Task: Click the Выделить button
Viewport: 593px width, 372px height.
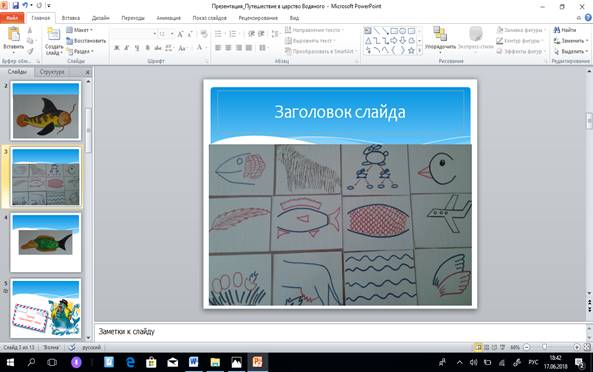Action: pos(571,51)
